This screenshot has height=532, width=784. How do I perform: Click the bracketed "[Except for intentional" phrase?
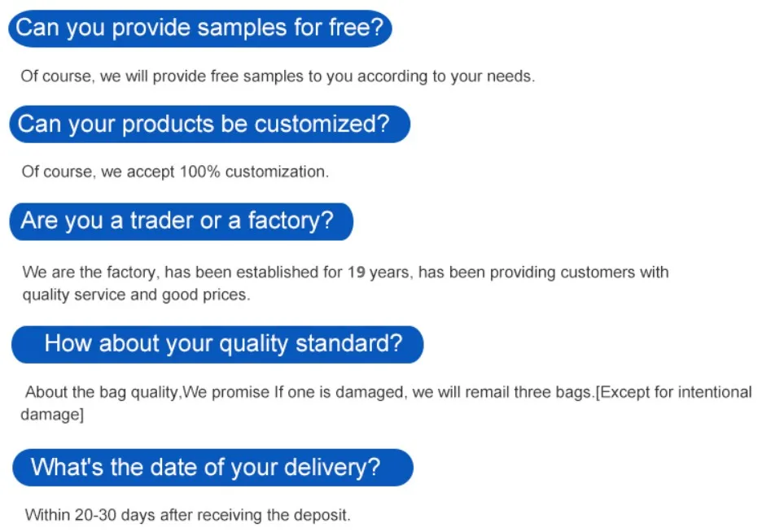tap(673, 392)
